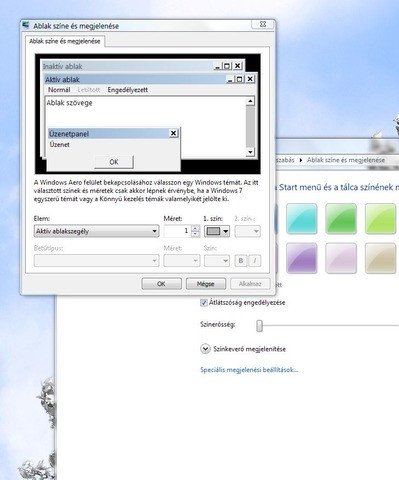Click the Inaktív ablak preview maximize icon
This screenshot has width=399, height=480.
tap(227, 66)
